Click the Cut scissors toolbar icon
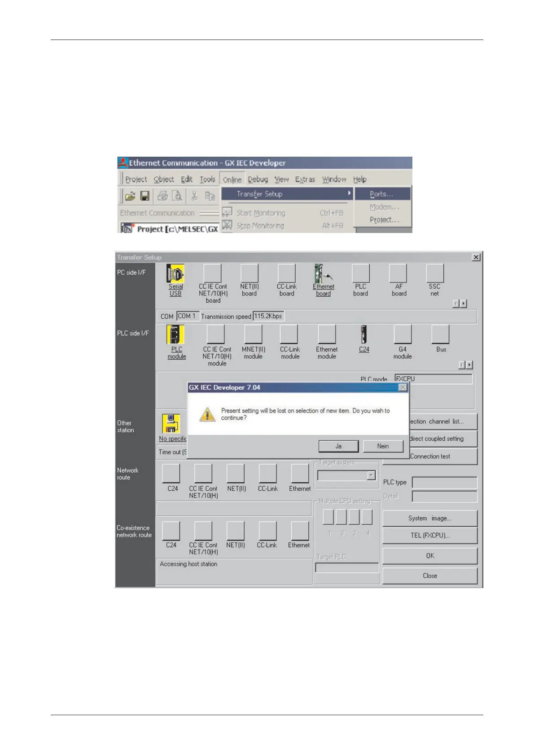Image resolution: width=534 pixels, height=756 pixels. pos(194,196)
